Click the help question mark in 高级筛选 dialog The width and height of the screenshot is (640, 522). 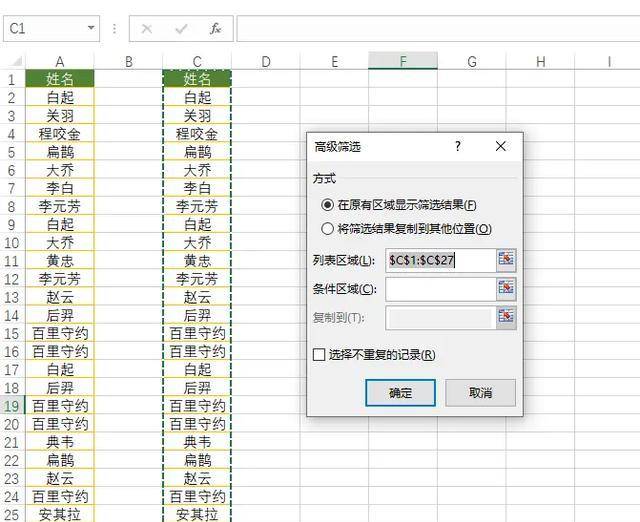pos(458,146)
